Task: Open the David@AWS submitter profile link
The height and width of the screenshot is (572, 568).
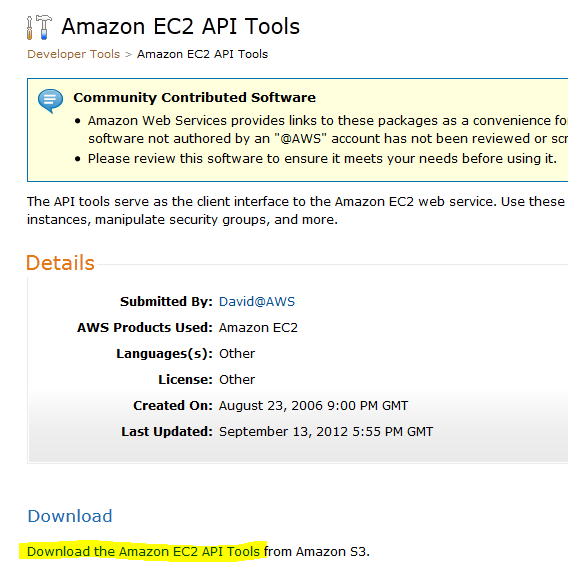Action: pos(257,302)
